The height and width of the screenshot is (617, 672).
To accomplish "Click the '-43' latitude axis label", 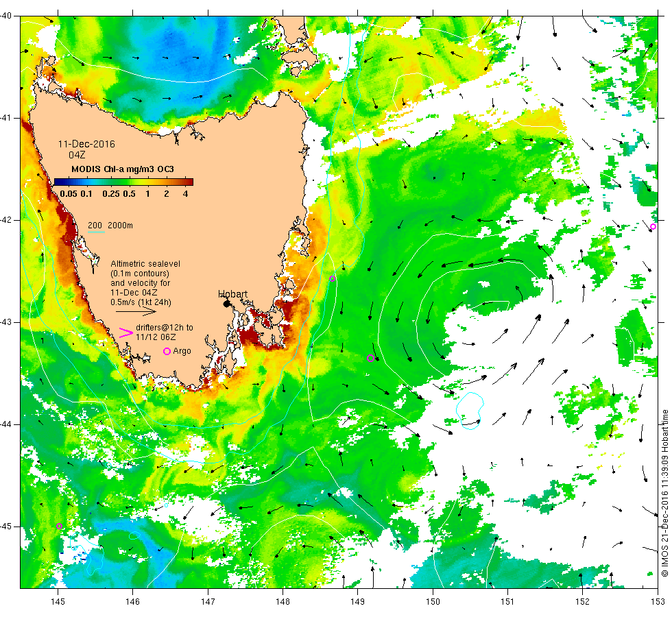I will point(5,322).
